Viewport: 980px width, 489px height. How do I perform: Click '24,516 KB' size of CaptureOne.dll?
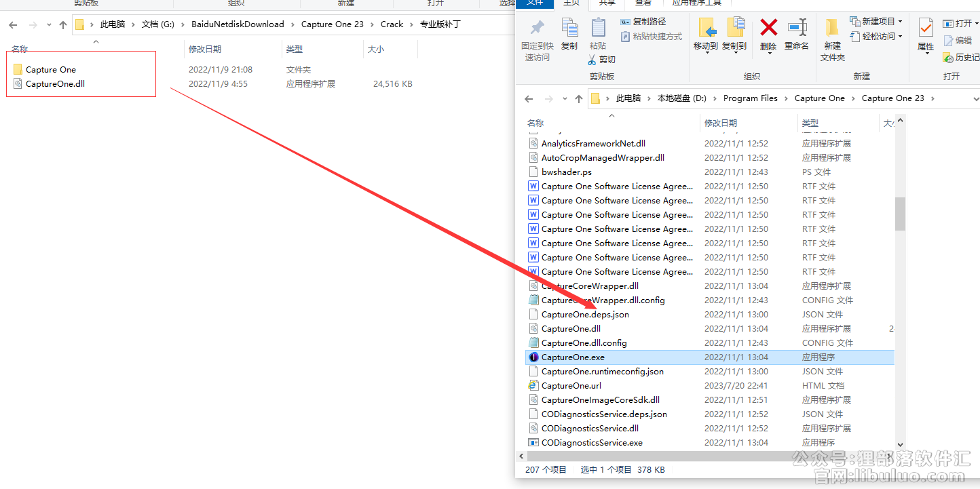[393, 84]
